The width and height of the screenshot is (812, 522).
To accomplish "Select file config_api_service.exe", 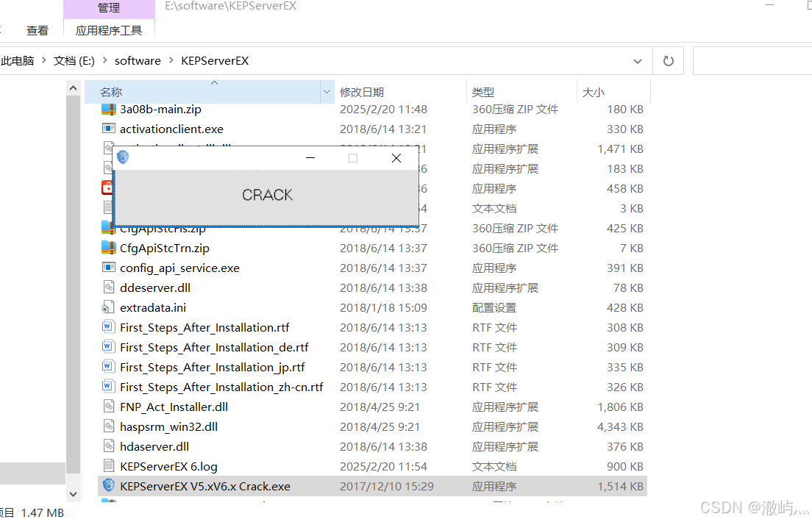I will [x=179, y=268].
